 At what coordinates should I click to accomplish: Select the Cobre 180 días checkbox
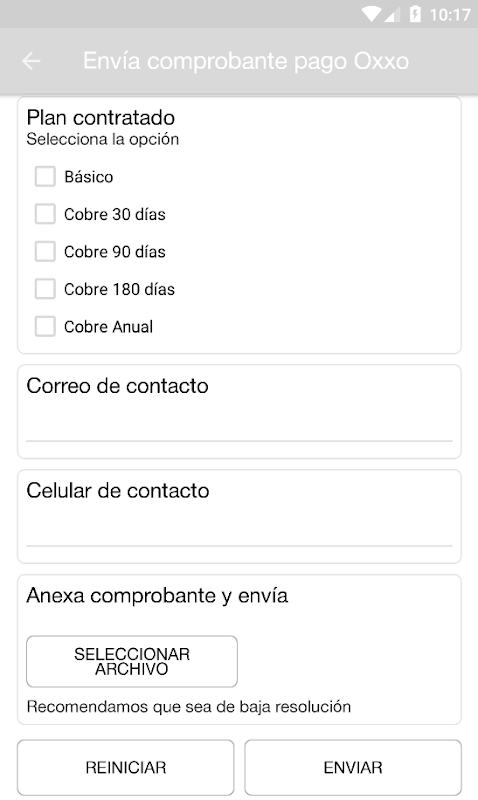45,289
